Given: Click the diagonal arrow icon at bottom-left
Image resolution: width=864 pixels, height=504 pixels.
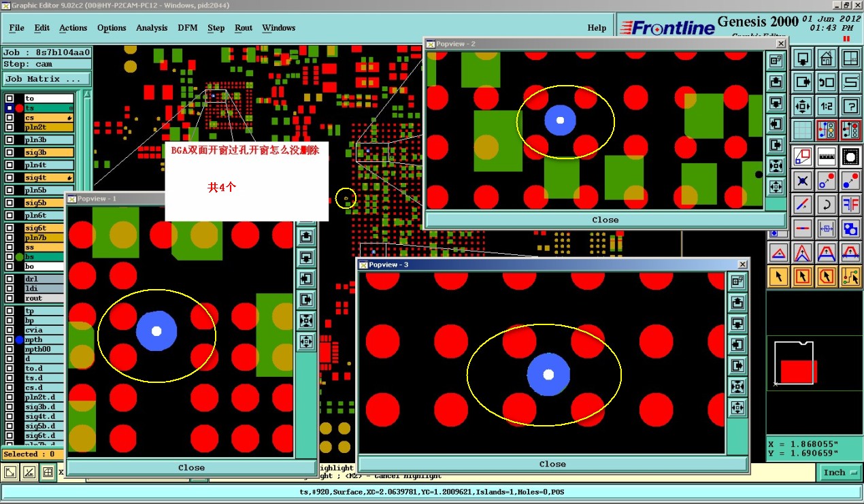Looking at the screenshot, I should click(x=11, y=471).
